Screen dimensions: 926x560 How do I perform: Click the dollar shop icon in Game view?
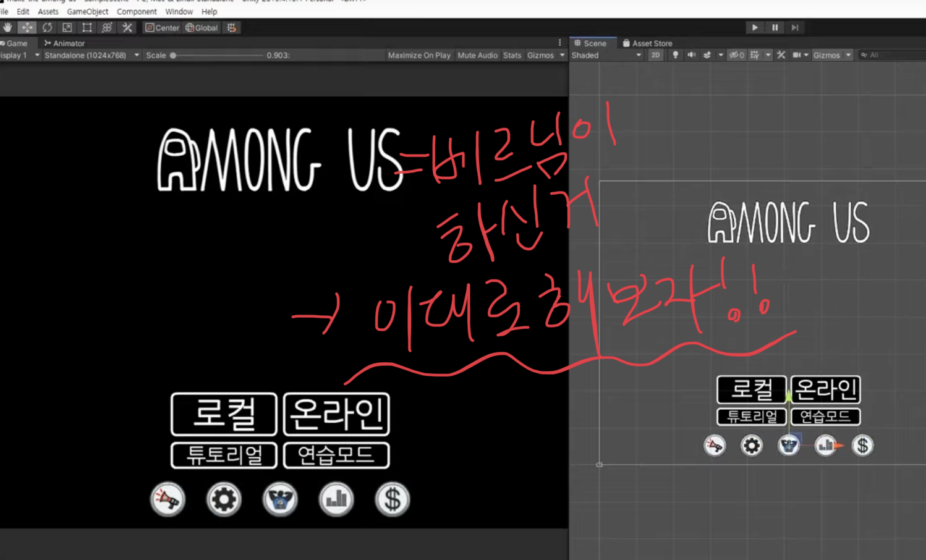point(393,499)
